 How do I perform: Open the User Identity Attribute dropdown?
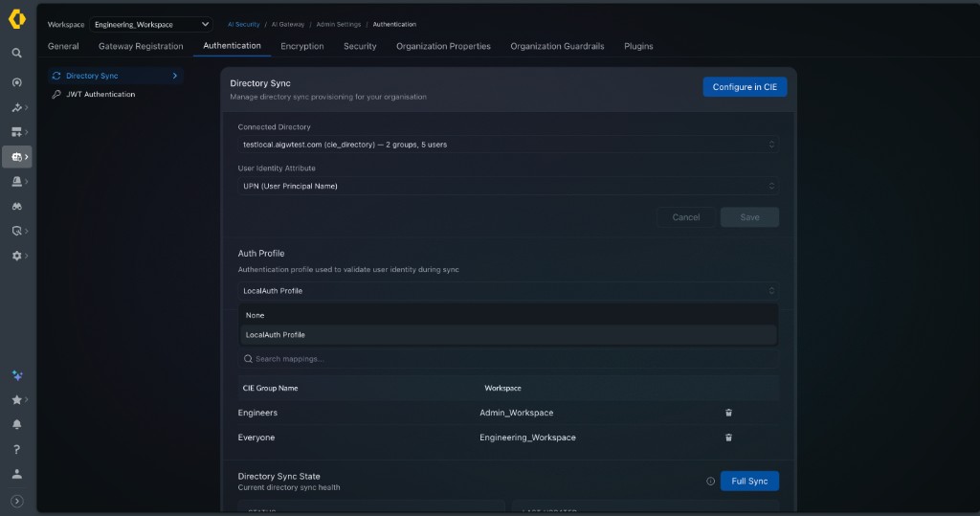[x=508, y=186]
